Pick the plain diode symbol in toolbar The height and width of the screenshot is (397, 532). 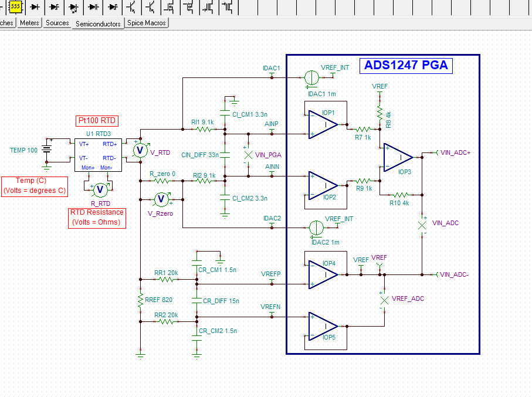(x=35, y=6)
